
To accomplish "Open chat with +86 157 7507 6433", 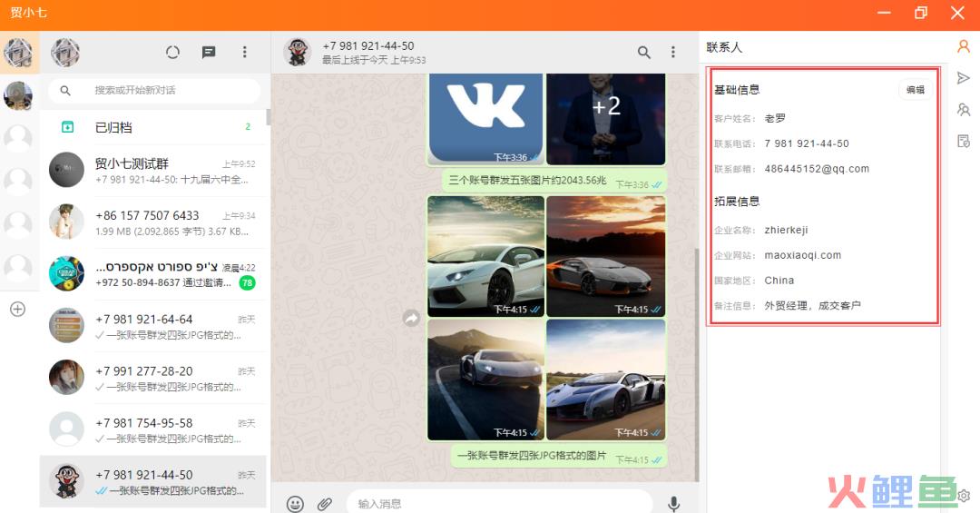I will (153, 222).
